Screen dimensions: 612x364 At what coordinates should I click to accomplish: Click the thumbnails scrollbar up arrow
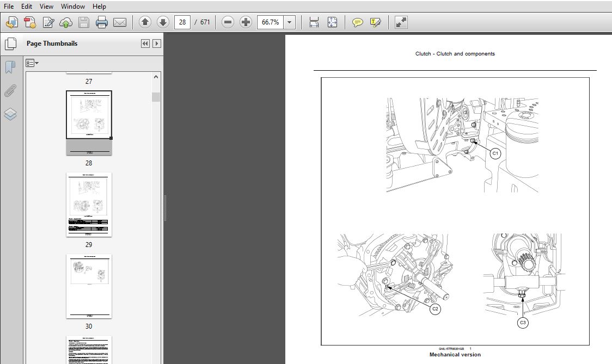(x=156, y=77)
